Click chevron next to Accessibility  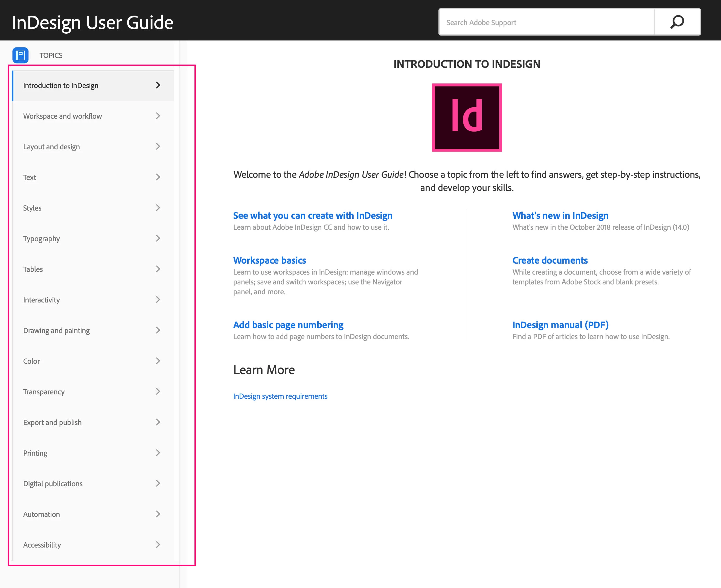pos(158,545)
